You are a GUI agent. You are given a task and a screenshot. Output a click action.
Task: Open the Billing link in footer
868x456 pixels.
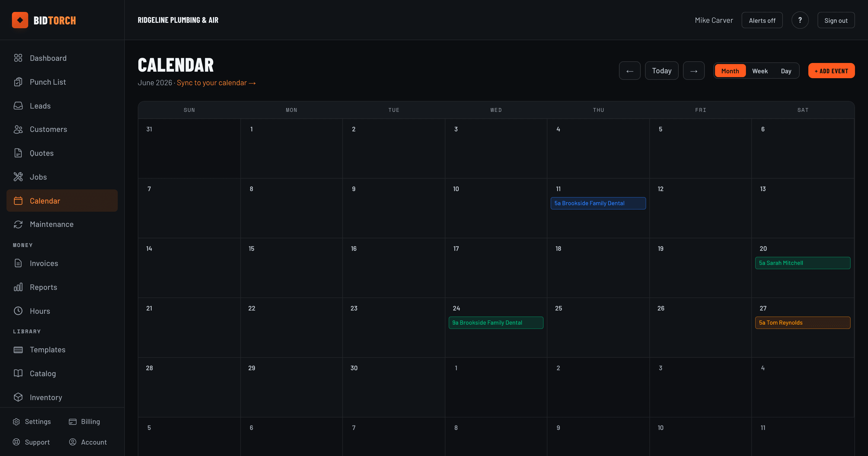[85, 422]
